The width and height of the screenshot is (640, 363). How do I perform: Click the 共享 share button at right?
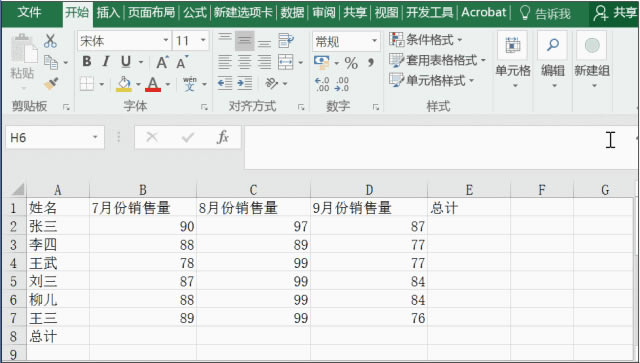point(615,13)
